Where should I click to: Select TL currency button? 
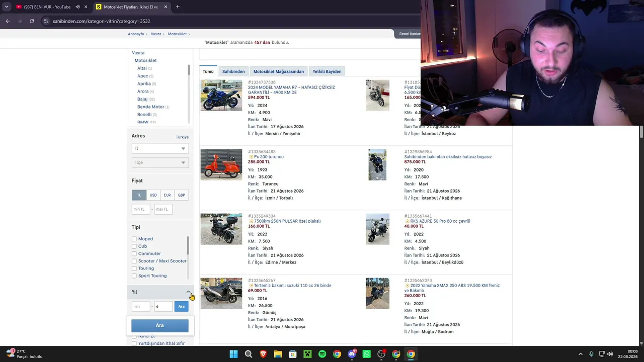click(x=139, y=195)
